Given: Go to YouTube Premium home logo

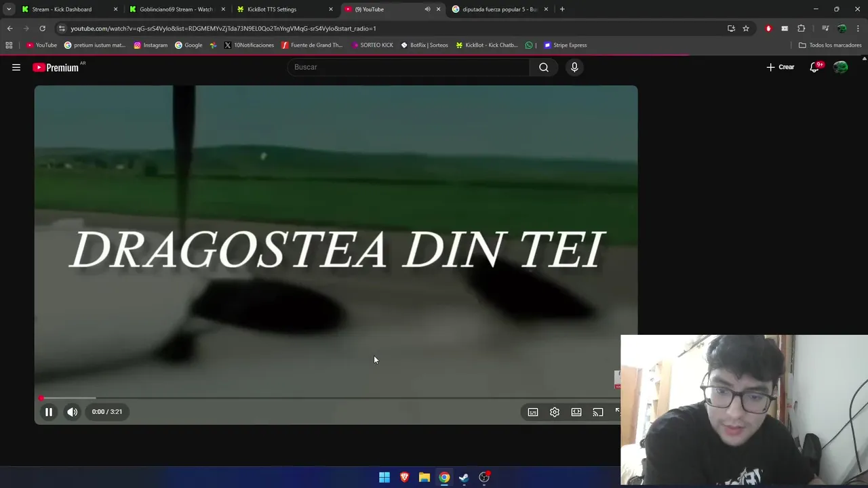Looking at the screenshot, I should point(56,67).
